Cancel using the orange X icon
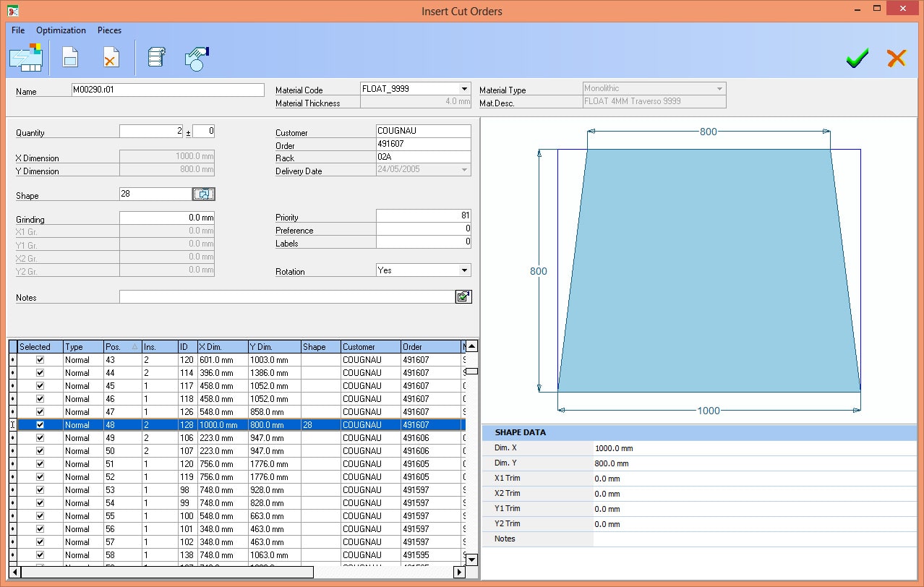 point(897,59)
